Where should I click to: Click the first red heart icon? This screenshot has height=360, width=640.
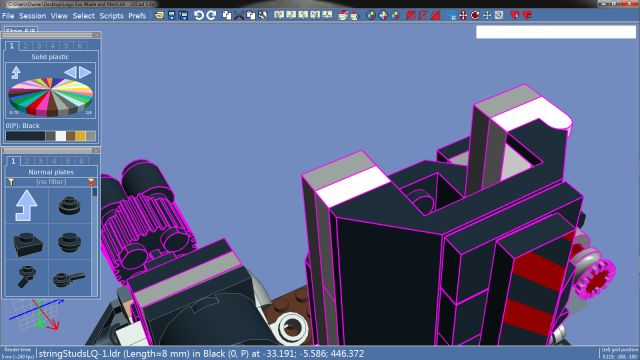point(515,16)
